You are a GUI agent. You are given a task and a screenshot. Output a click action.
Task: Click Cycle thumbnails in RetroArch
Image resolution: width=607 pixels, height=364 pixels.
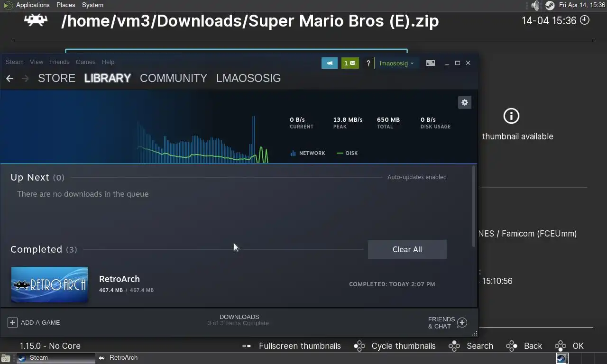click(x=395, y=346)
